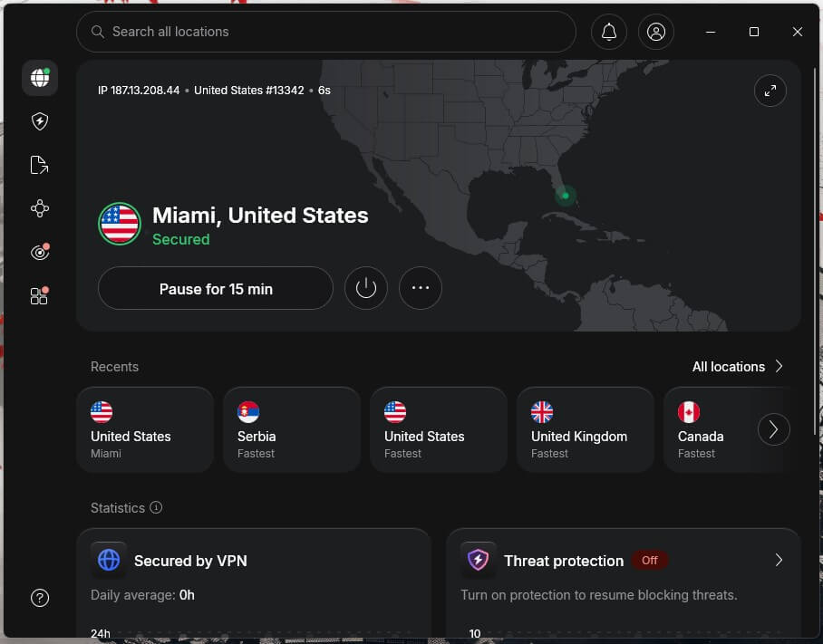Click the Miami, United States heading
The image size is (823, 644).
pyautogui.click(x=260, y=215)
